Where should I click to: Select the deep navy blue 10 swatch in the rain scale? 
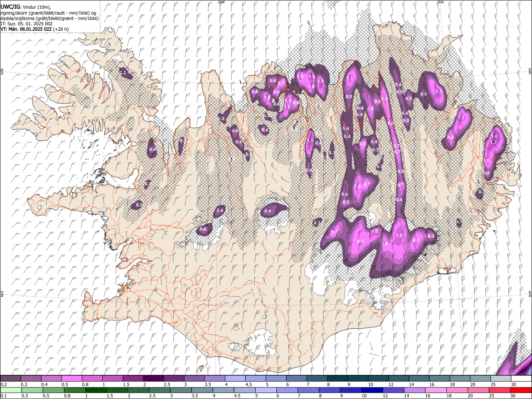pos(372,390)
